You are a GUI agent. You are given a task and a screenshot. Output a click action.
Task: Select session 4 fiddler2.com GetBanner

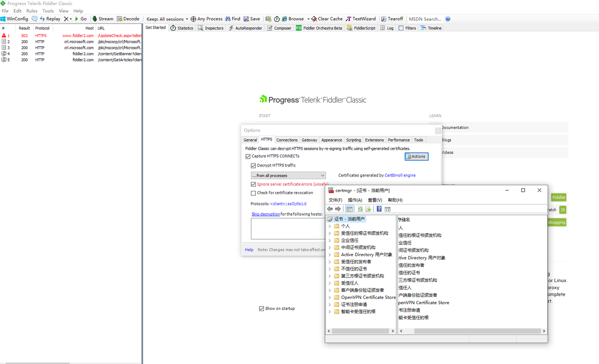71,54
